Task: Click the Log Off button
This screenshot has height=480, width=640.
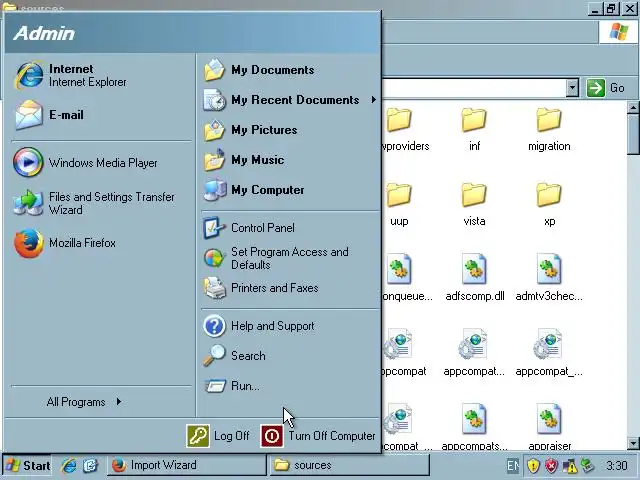Action: coord(218,436)
